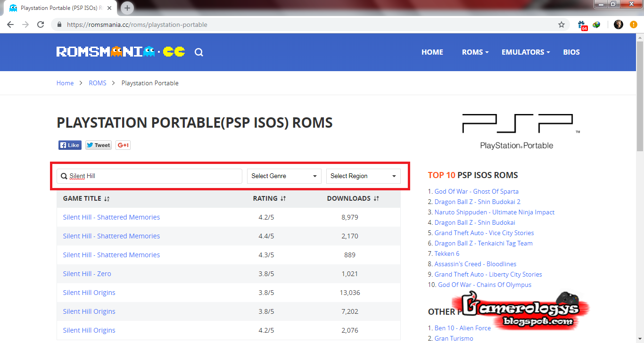The width and height of the screenshot is (644, 343).
Task: Open Grand Theft Auto - Vice City Stories
Action: (484, 233)
